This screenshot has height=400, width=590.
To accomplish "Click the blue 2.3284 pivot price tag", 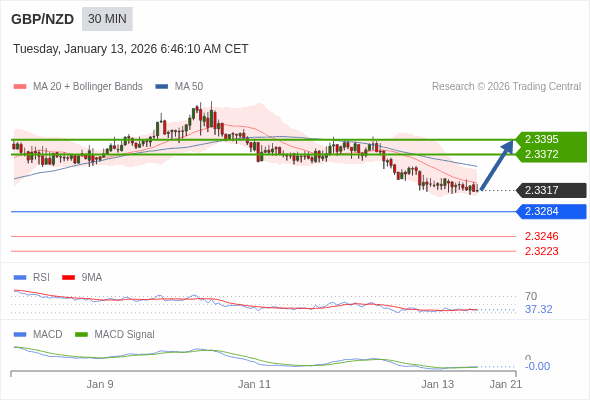I will (552, 211).
